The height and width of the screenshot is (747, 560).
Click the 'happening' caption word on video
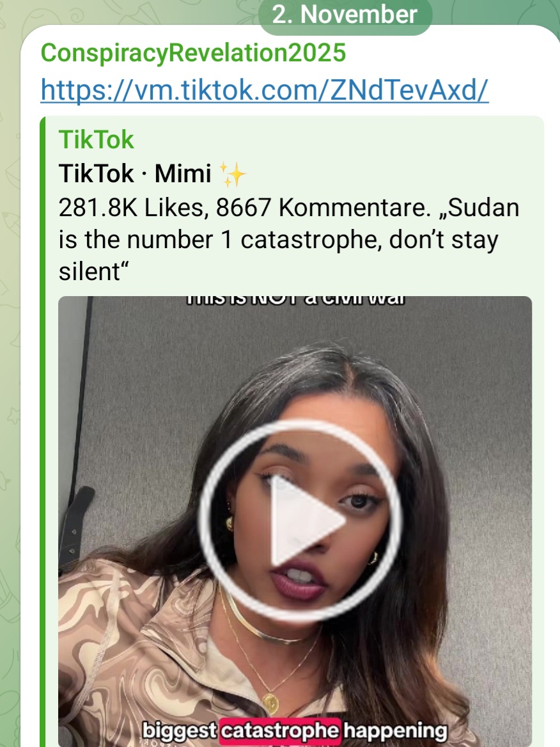(395, 731)
